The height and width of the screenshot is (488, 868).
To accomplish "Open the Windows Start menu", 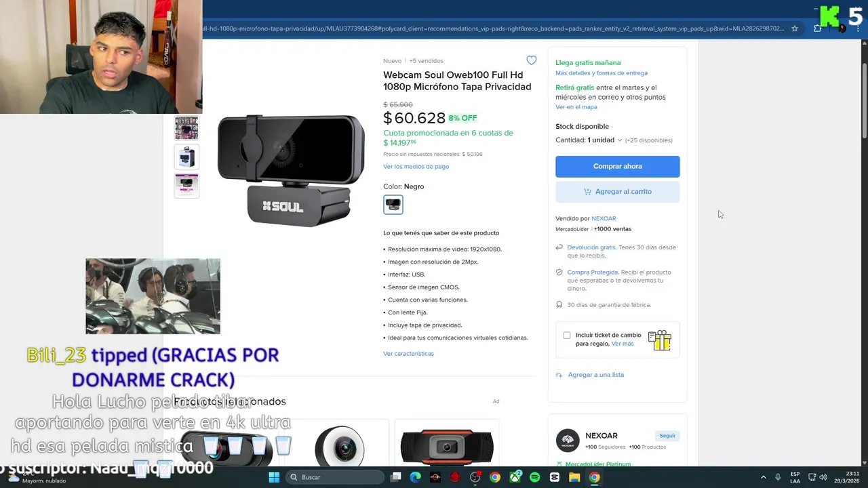I will pos(274,477).
